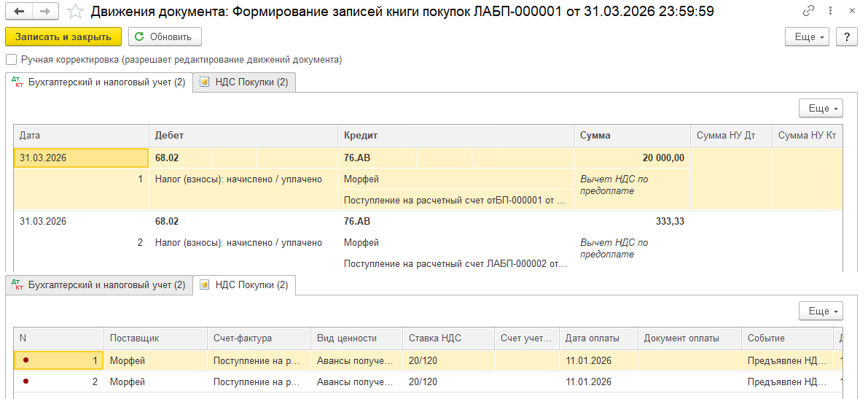Sort by the Сумма column header
Viewport: 868px width, 399px height.
632,136
